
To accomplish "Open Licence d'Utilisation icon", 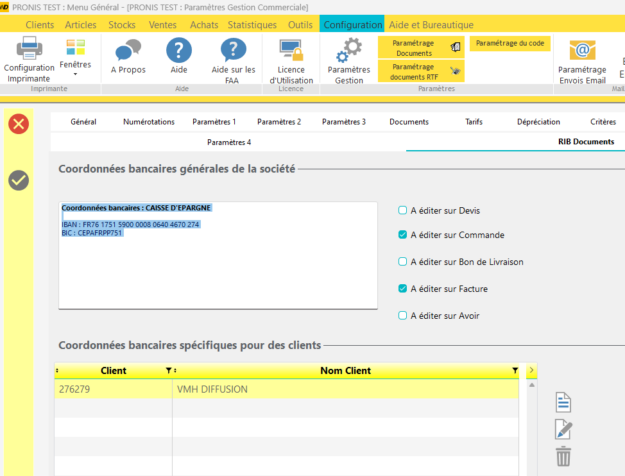I will [291, 50].
